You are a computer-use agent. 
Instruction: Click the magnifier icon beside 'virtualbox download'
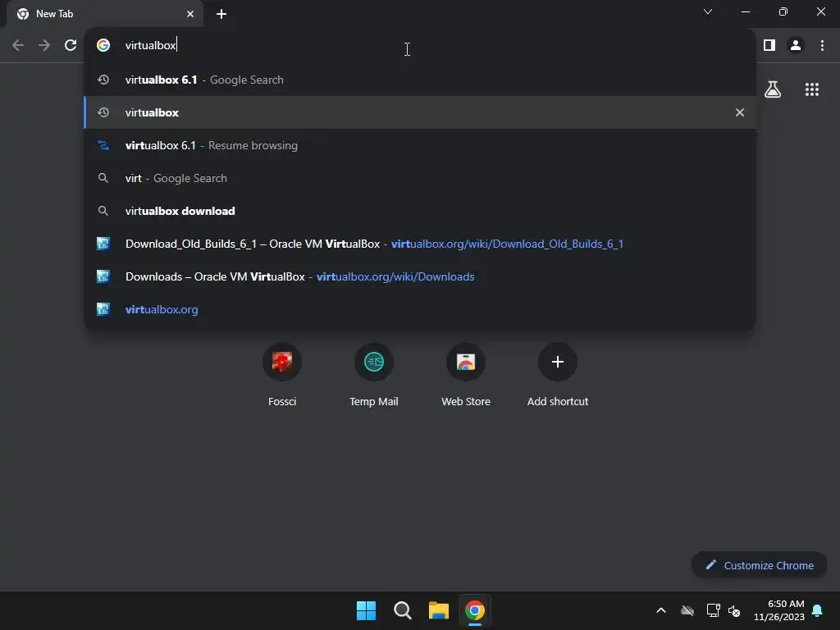click(103, 211)
